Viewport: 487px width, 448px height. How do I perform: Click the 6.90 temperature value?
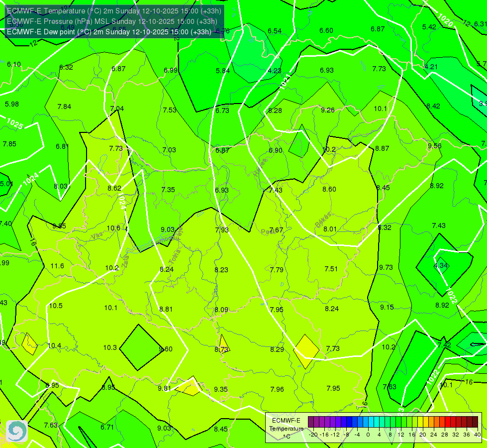[276, 150]
